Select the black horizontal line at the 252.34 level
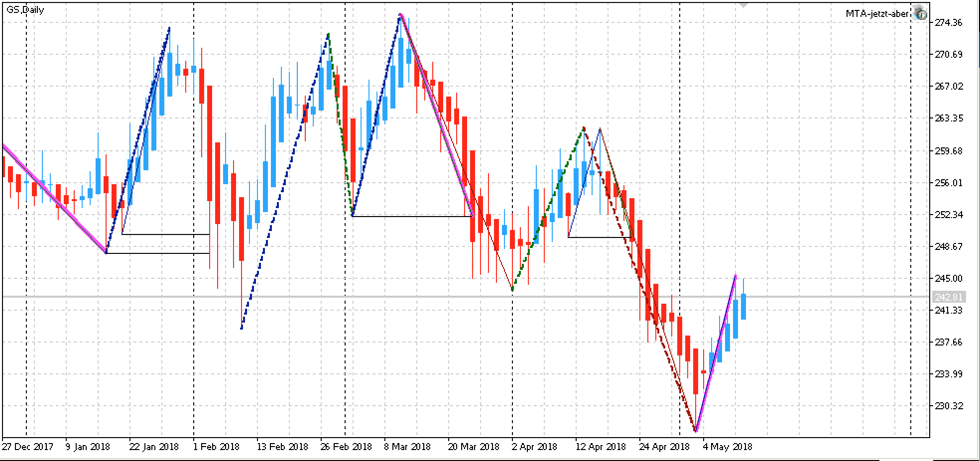980x461 pixels. tap(412, 217)
